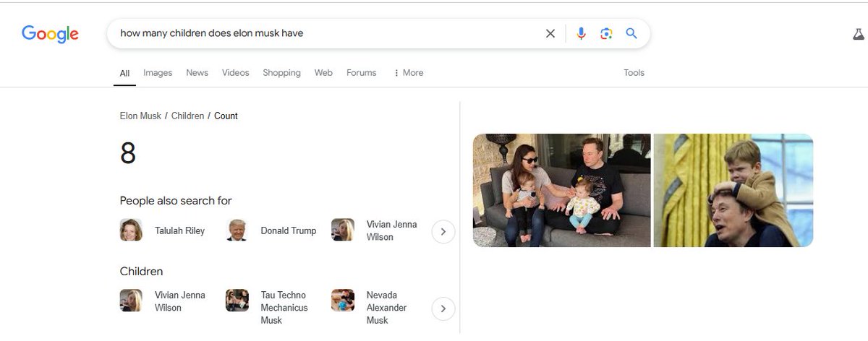Show more People also search for results arrow

(x=443, y=232)
